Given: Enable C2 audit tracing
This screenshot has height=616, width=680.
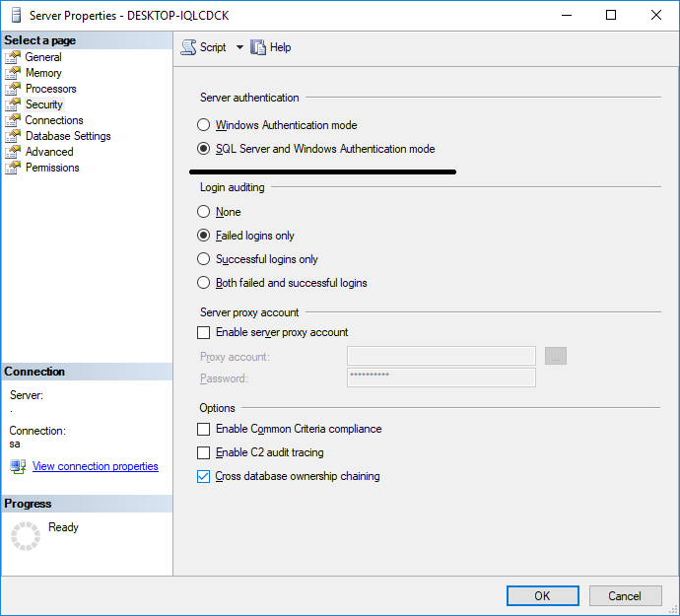Looking at the screenshot, I should (x=203, y=453).
